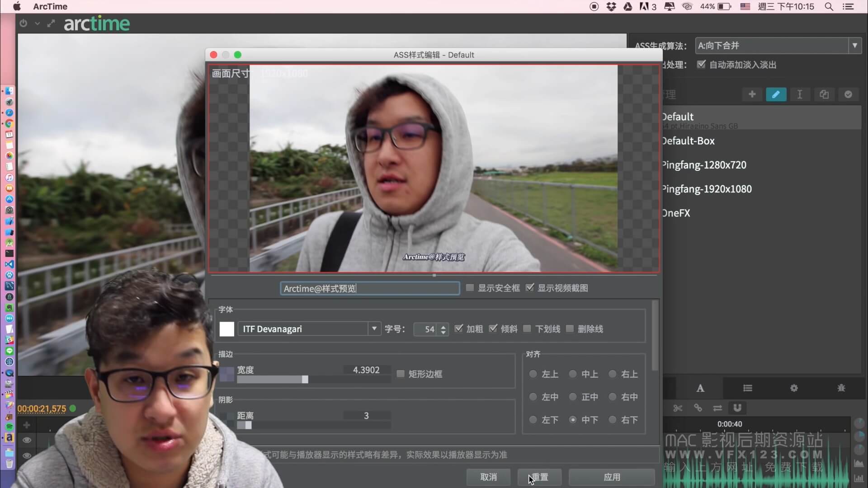Toggle 自动添加淡入淡出 checkbox
This screenshot has height=488, width=868.
click(x=701, y=64)
